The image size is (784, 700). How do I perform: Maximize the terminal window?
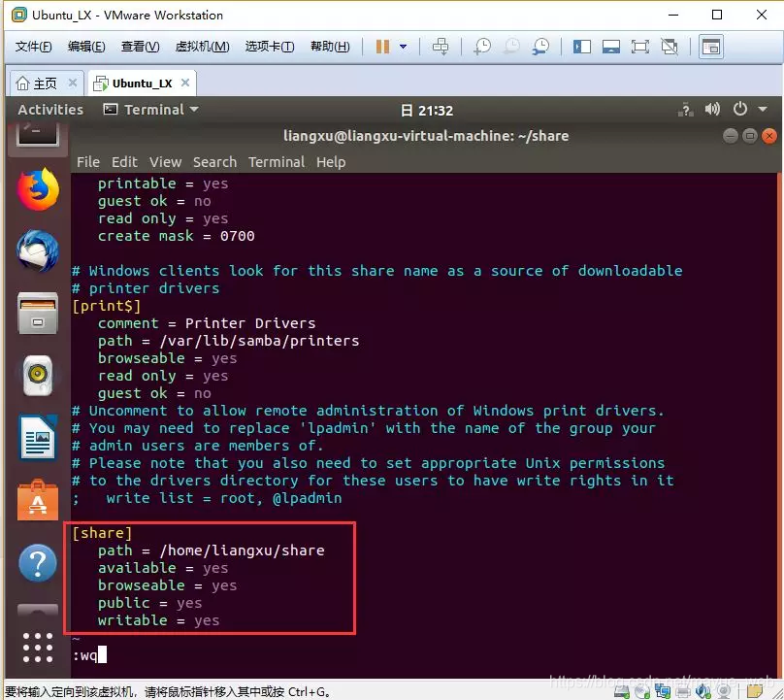(749, 136)
